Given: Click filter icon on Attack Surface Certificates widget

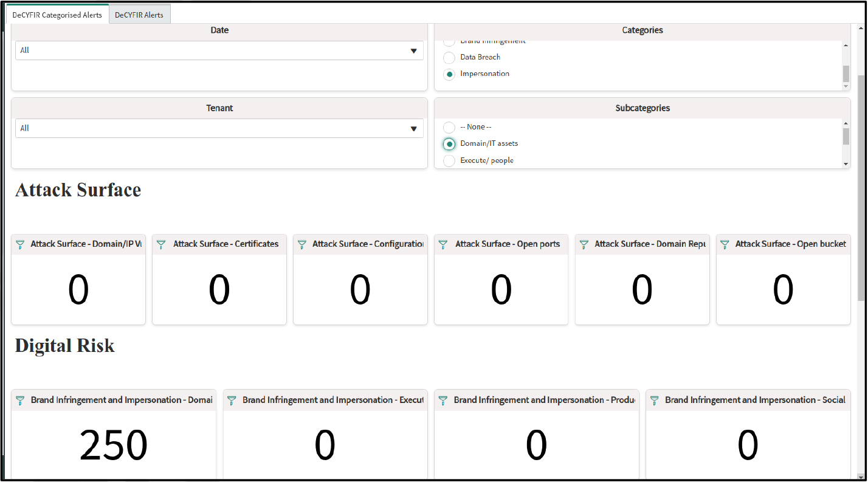Looking at the screenshot, I should tap(161, 244).
